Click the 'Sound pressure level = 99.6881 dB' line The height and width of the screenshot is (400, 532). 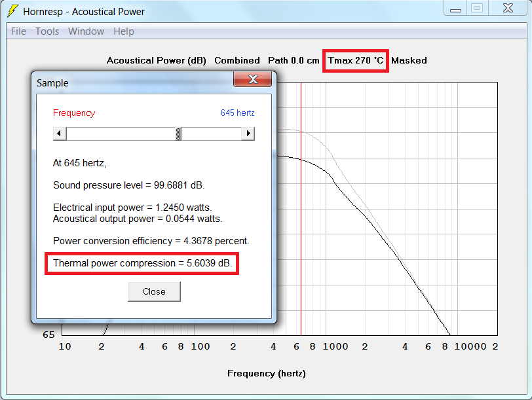pyautogui.click(x=128, y=185)
